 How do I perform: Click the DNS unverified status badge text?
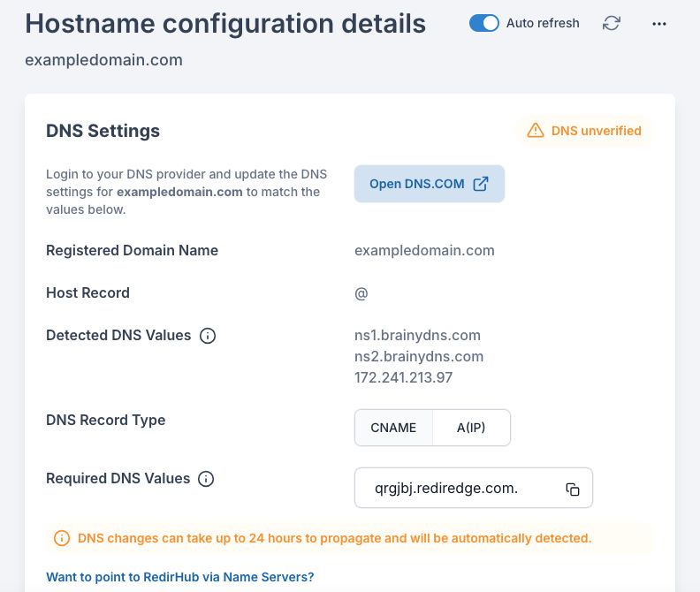tap(596, 131)
